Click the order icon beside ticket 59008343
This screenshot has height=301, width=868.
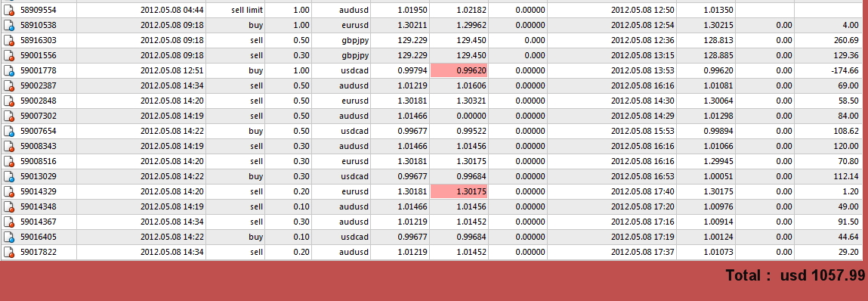pyautogui.click(x=9, y=146)
